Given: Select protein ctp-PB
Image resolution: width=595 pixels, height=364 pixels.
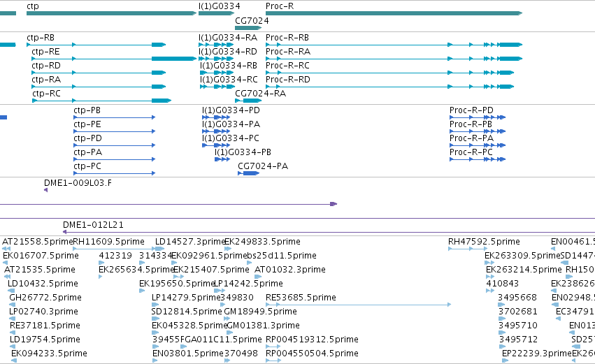Looking at the screenshot, I should point(87,110).
